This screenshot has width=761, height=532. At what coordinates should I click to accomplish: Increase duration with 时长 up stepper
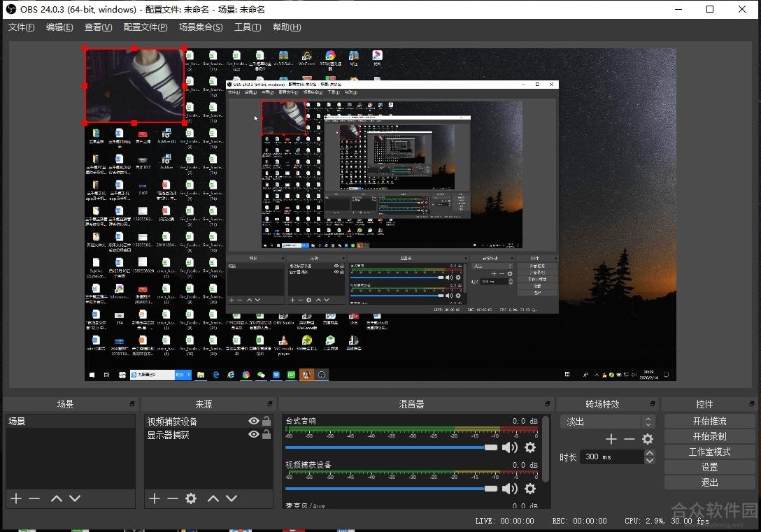point(649,453)
